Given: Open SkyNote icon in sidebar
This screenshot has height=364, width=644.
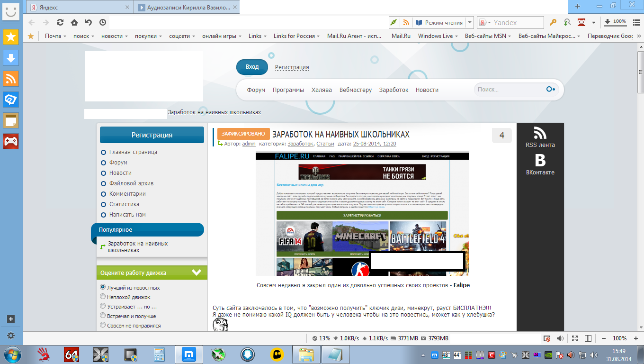Looking at the screenshot, I should click(11, 100).
